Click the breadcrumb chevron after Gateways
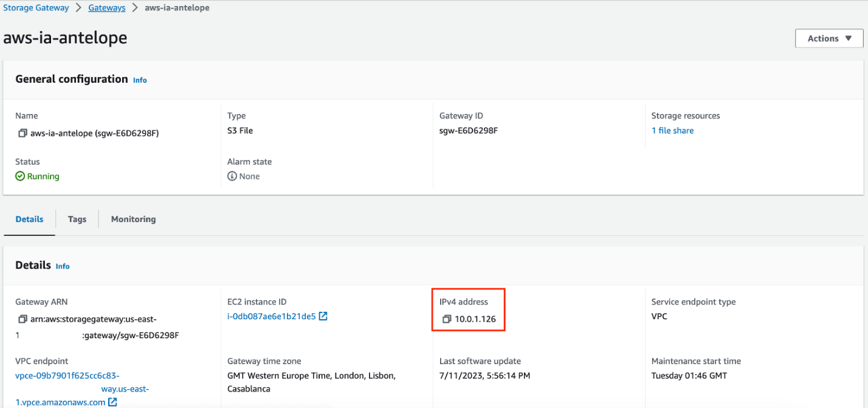 pyautogui.click(x=135, y=7)
